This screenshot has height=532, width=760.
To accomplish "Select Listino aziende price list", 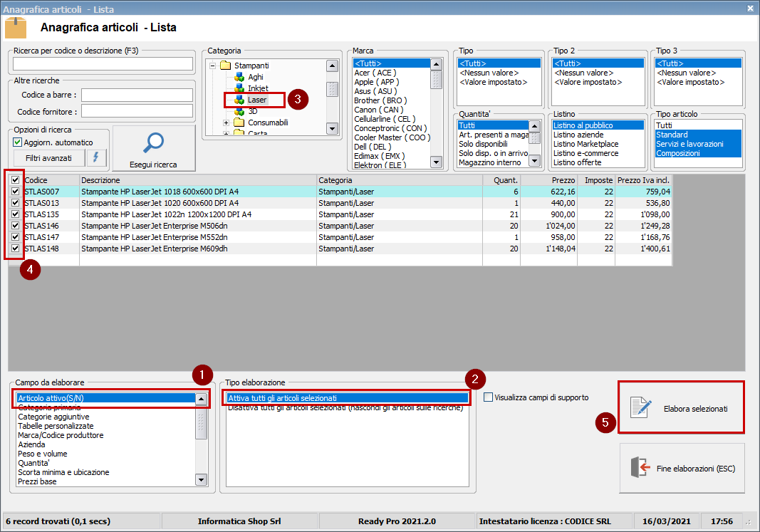I will click(x=598, y=135).
